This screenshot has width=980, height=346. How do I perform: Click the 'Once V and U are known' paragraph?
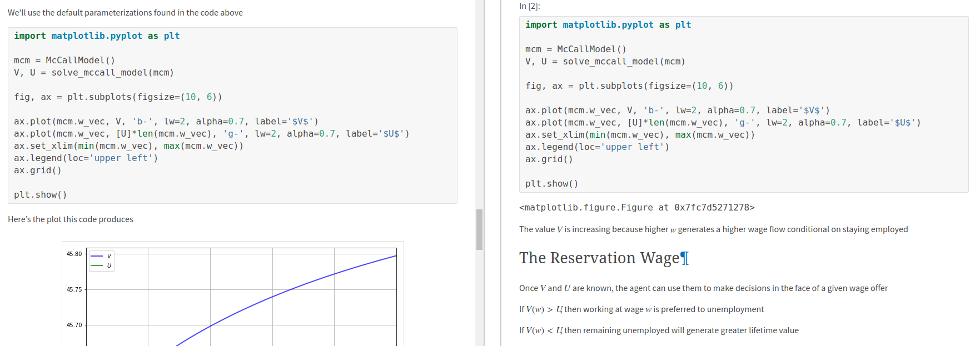[703, 288]
